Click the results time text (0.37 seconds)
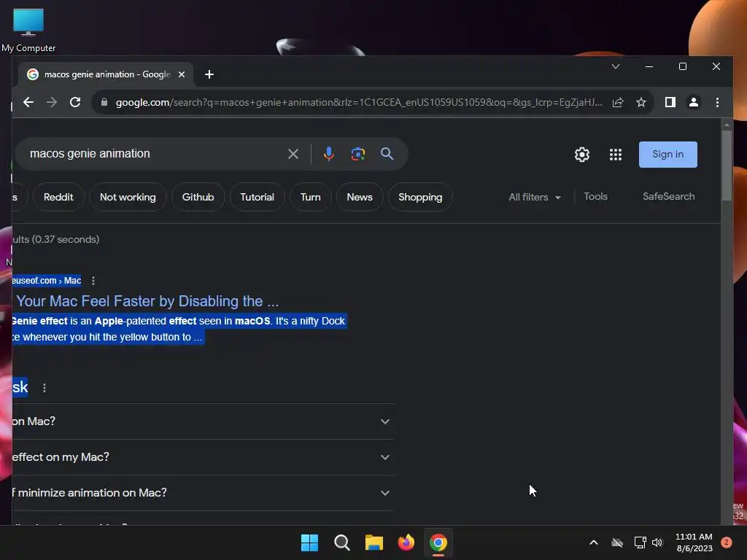Screen dimensions: 747x560 point(66,239)
